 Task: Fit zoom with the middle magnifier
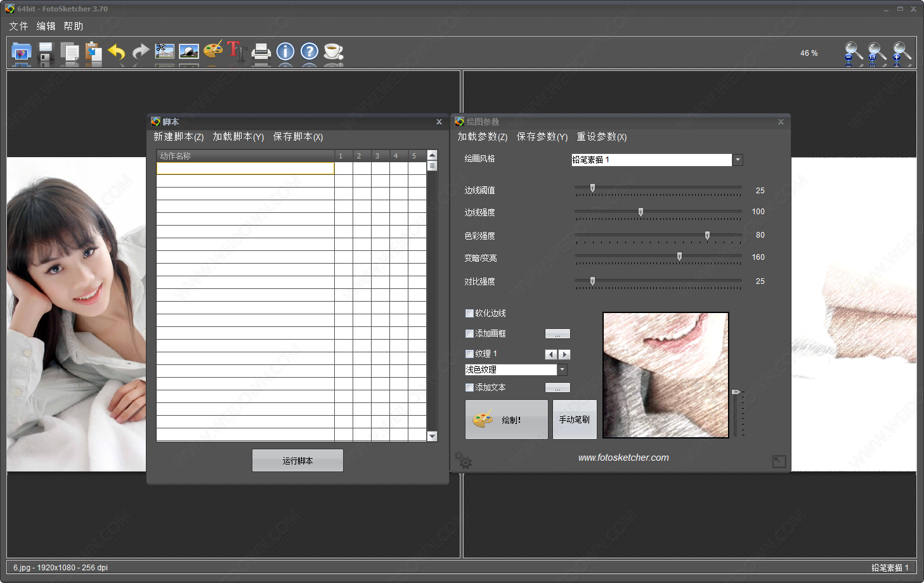pos(877,53)
